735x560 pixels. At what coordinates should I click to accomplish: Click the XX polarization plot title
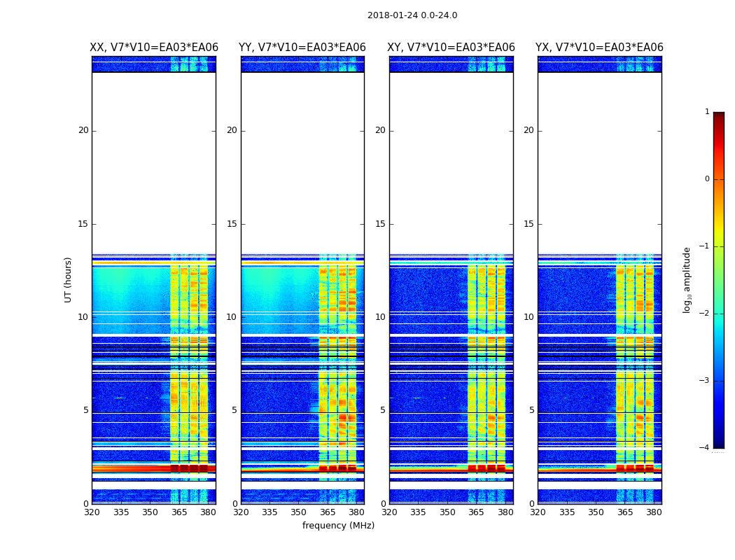pos(154,48)
